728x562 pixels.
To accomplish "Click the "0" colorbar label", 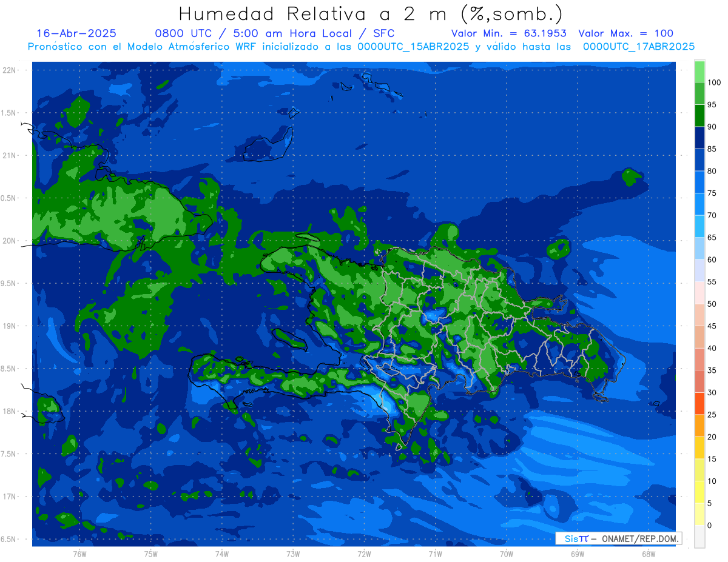I will pos(709,525).
